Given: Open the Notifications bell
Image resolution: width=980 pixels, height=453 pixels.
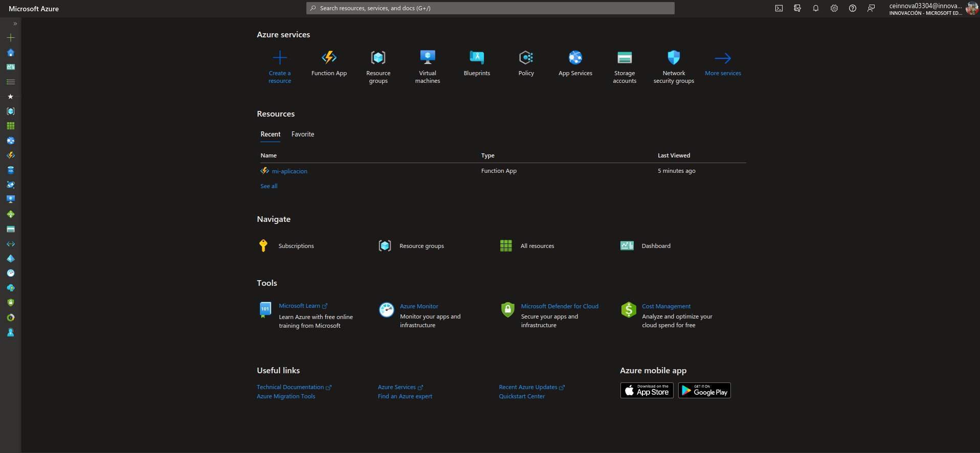Looking at the screenshot, I should point(815,8).
